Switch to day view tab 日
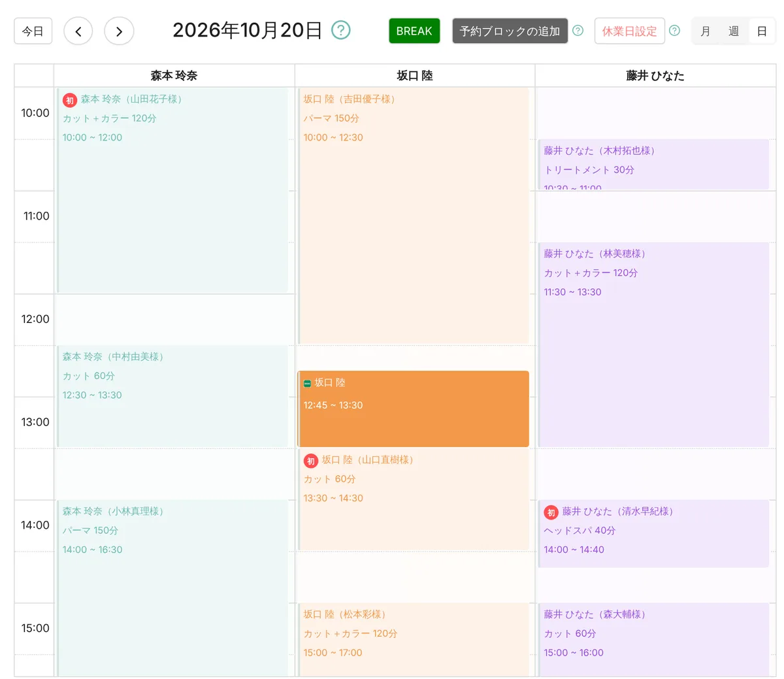 click(762, 31)
